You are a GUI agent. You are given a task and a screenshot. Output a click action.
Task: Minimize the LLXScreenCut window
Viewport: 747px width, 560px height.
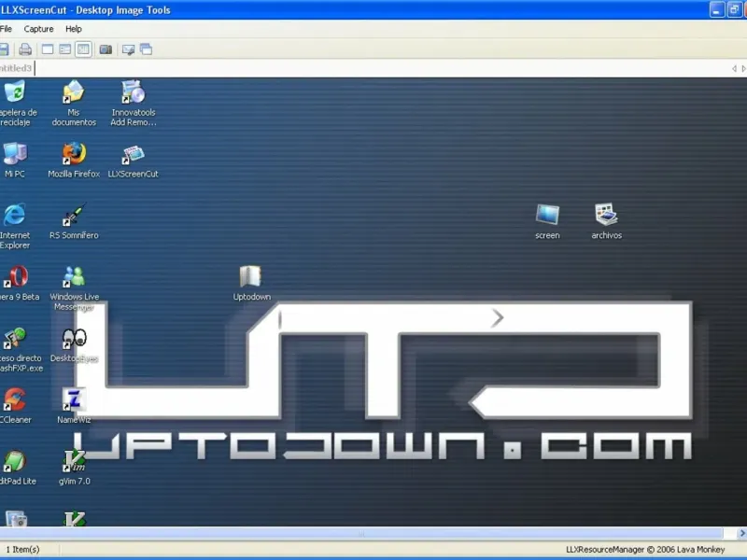(x=716, y=9)
